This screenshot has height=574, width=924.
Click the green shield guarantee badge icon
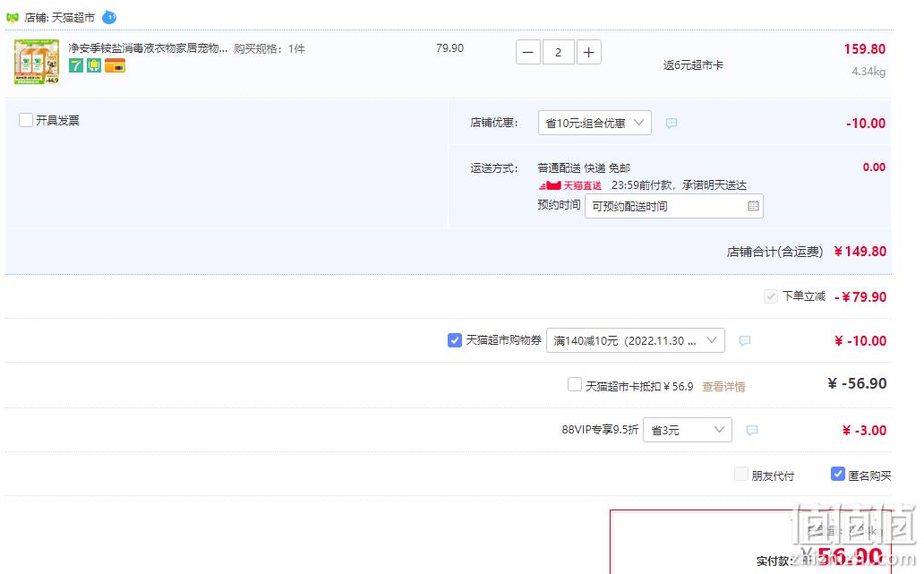coord(94,66)
